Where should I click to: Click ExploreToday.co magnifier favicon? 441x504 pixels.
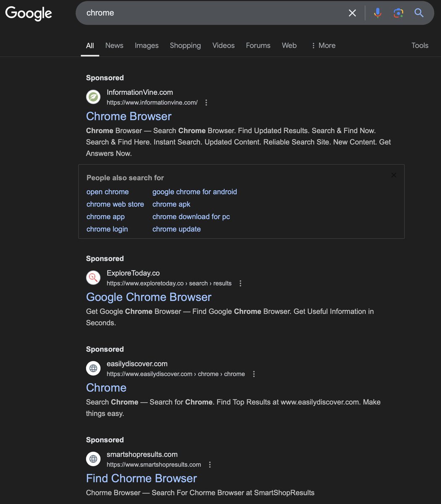[93, 278]
